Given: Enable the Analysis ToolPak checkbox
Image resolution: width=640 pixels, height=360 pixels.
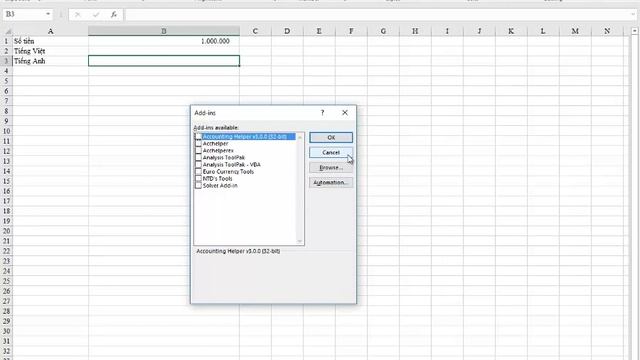Looking at the screenshot, I should (198, 158).
